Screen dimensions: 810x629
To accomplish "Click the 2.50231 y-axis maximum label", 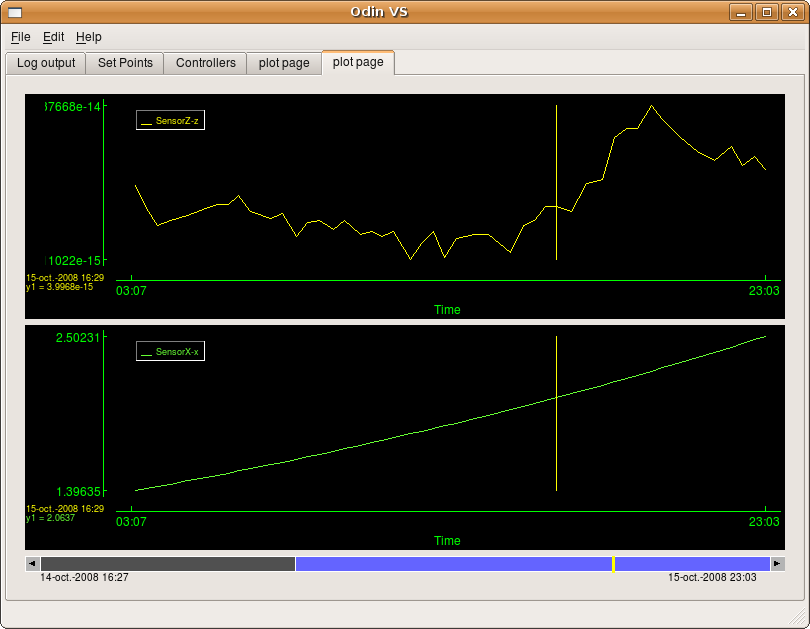I will click(78, 338).
